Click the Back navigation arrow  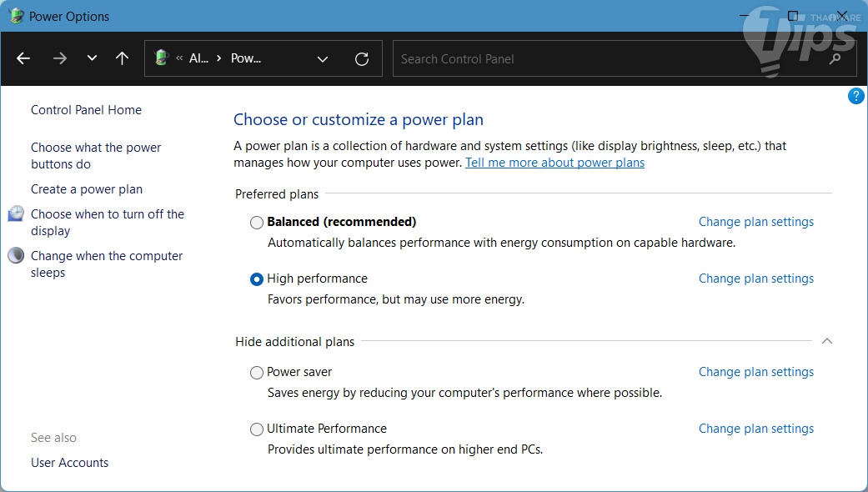pos(23,58)
